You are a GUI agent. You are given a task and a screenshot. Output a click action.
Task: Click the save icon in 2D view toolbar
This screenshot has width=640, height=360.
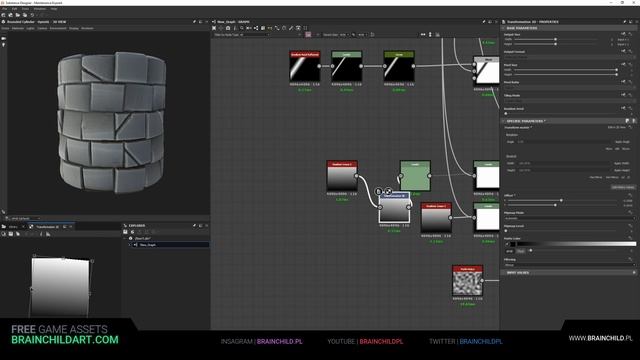coord(11,234)
